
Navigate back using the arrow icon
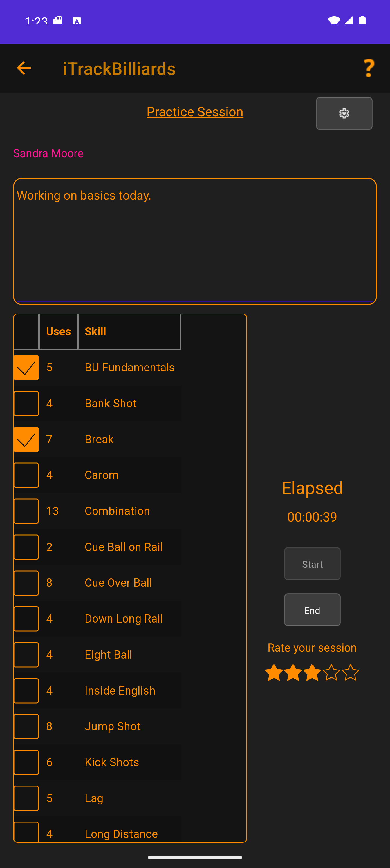24,68
